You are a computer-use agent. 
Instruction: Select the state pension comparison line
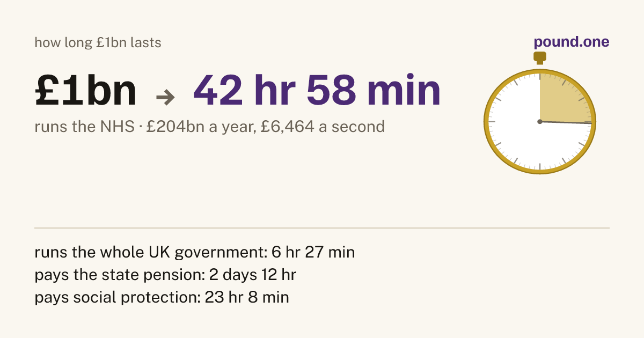point(165,274)
